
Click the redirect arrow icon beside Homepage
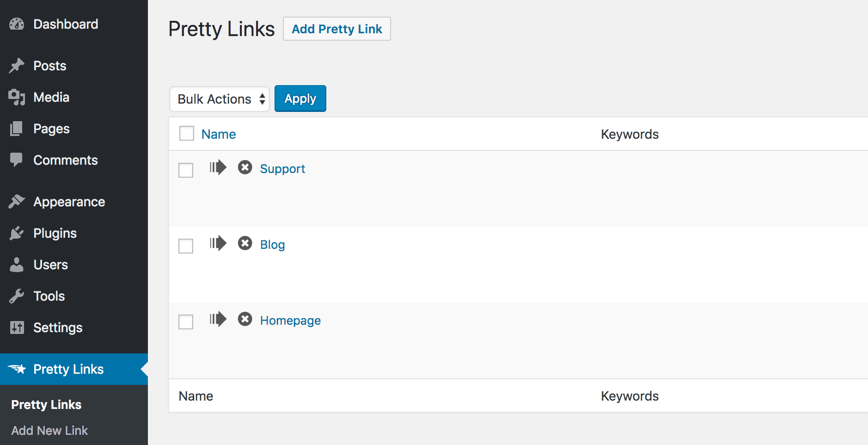218,319
